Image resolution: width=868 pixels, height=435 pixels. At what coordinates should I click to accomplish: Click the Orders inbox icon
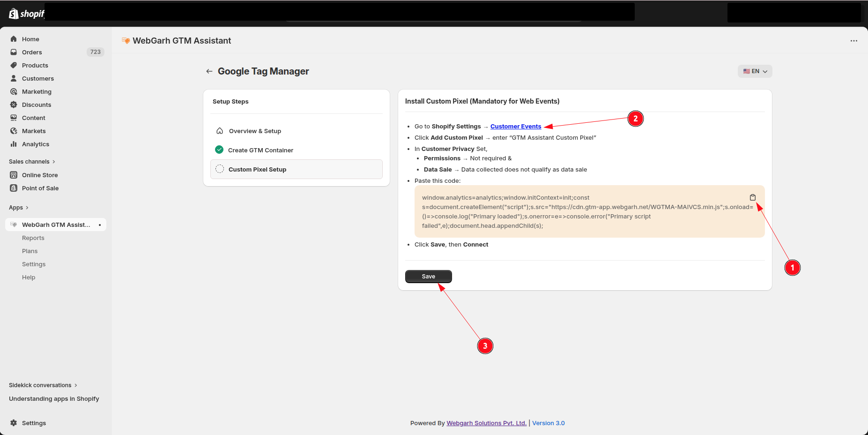pos(14,52)
